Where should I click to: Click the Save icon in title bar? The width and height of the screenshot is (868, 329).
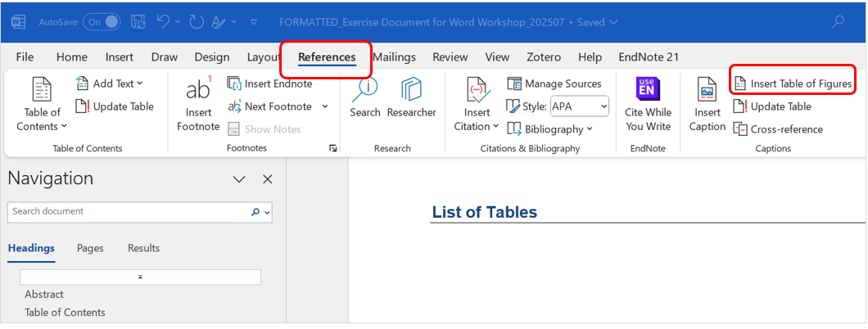(x=138, y=22)
